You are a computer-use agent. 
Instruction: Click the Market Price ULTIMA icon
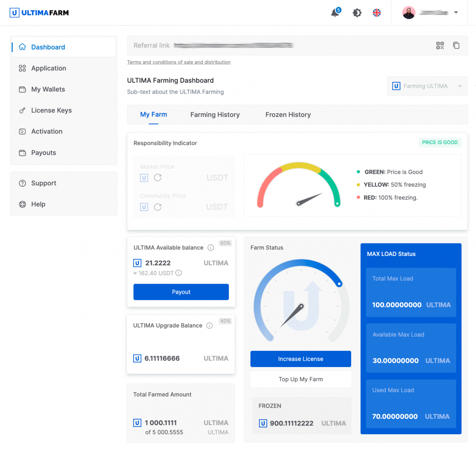point(144,177)
